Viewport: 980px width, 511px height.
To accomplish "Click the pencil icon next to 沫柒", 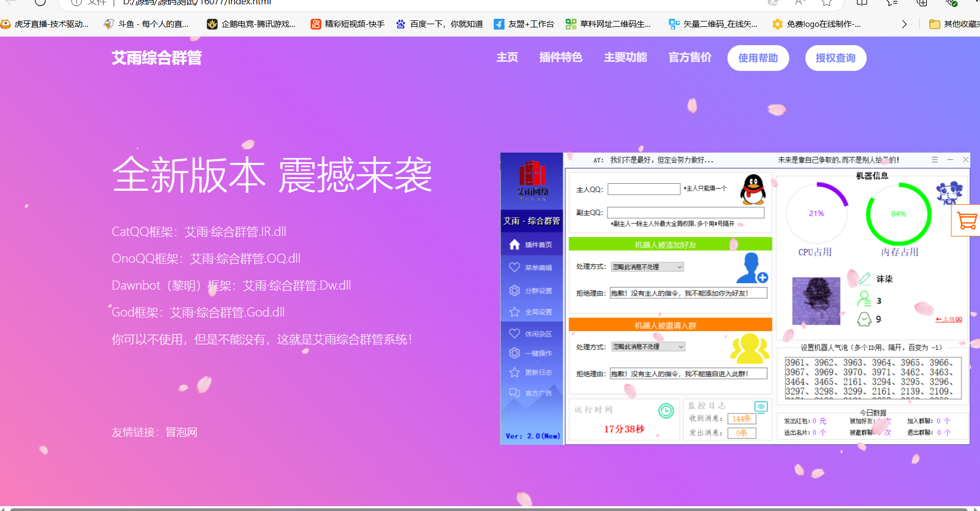I will click(x=864, y=278).
